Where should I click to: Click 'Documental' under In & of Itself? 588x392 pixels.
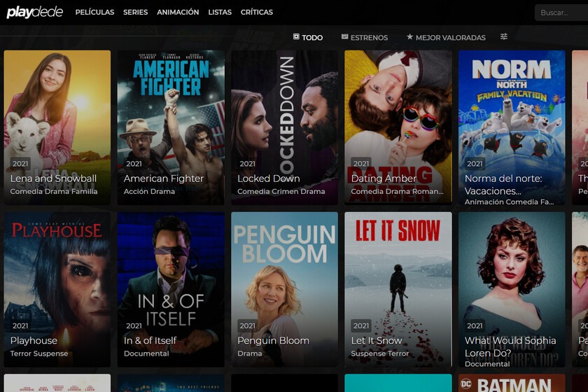coord(146,353)
